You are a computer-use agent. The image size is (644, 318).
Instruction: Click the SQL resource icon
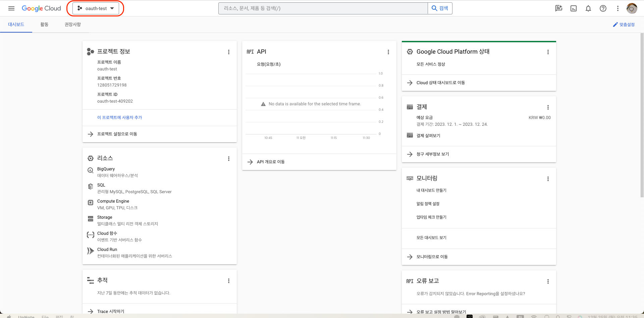tap(90, 187)
